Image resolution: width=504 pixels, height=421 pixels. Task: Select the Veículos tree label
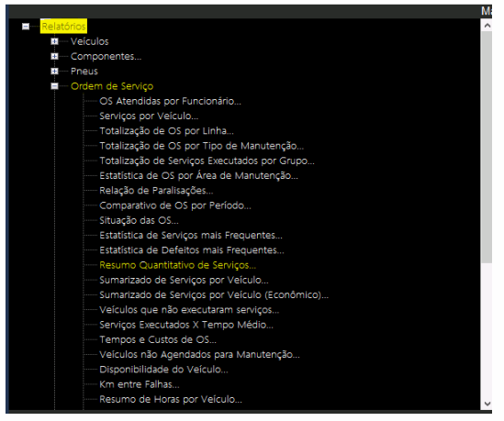point(90,41)
